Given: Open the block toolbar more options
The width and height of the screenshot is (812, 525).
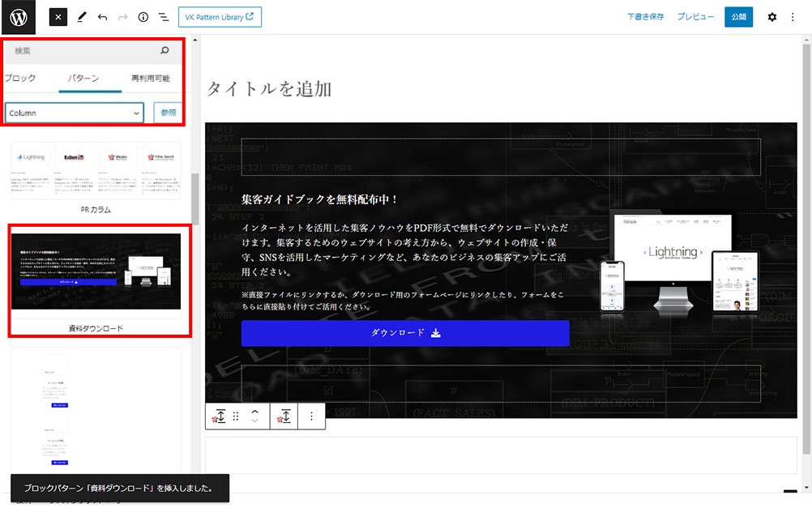Looking at the screenshot, I should (x=311, y=416).
